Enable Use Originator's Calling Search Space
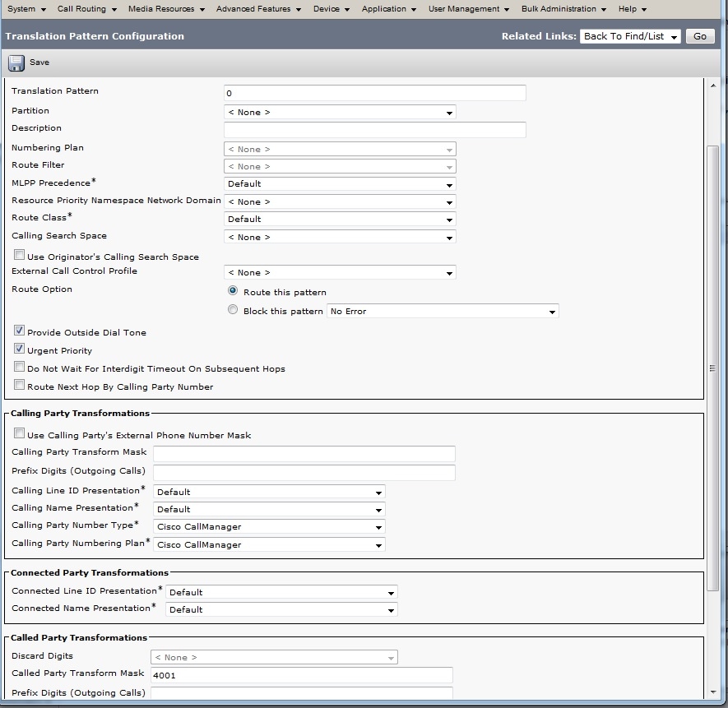The width and height of the screenshot is (728, 708). point(19,254)
